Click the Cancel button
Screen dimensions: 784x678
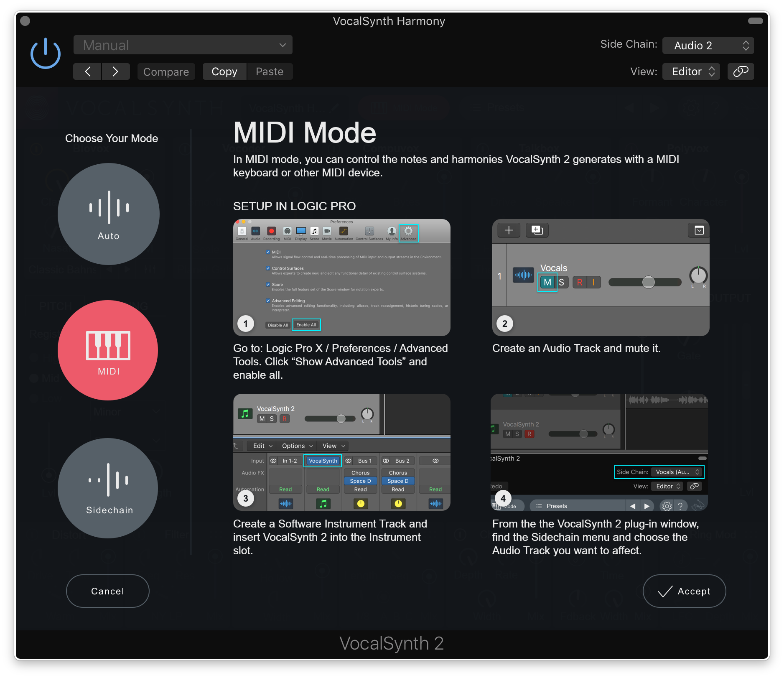tap(108, 591)
